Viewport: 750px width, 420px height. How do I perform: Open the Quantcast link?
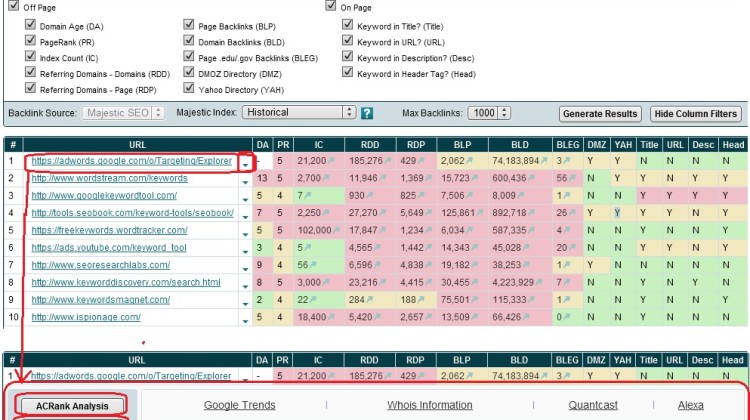(593, 405)
